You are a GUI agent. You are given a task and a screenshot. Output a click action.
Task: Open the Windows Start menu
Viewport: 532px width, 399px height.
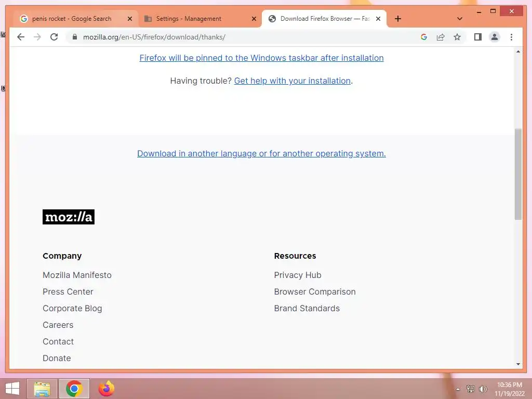point(12,389)
